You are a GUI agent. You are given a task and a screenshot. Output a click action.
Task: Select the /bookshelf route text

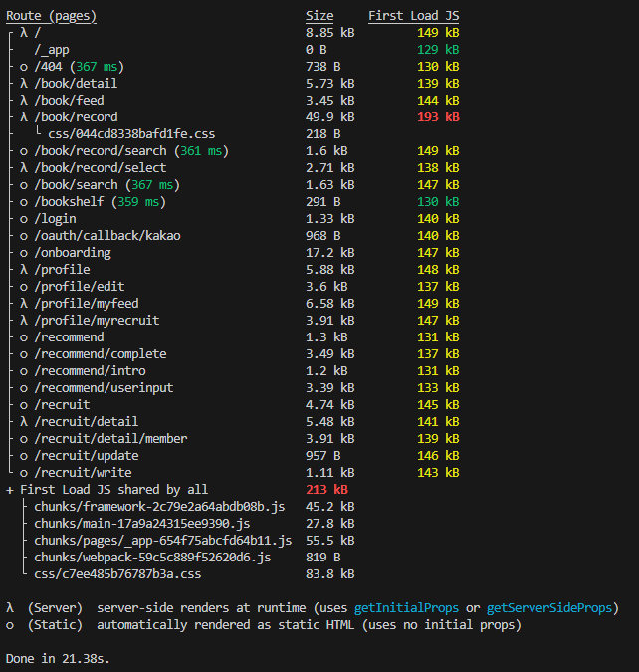69,202
